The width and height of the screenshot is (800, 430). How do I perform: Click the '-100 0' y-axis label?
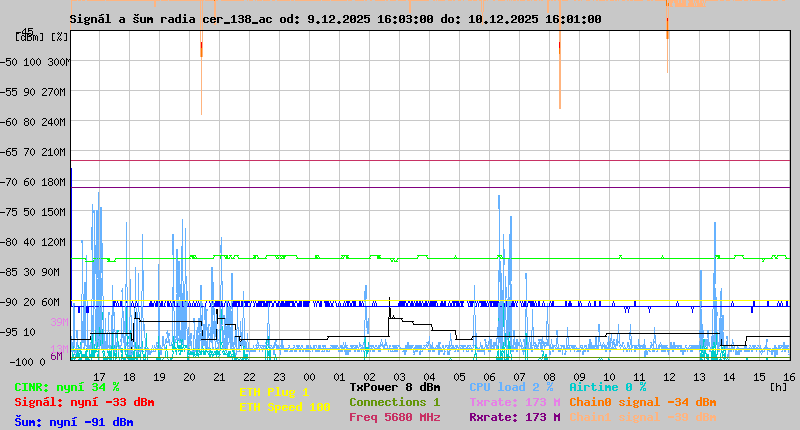tap(28, 362)
